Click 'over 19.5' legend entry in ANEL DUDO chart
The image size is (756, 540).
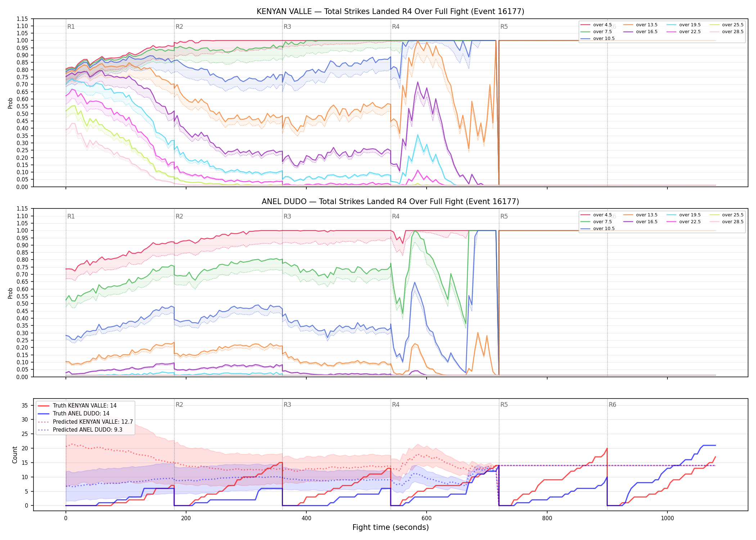683,215
